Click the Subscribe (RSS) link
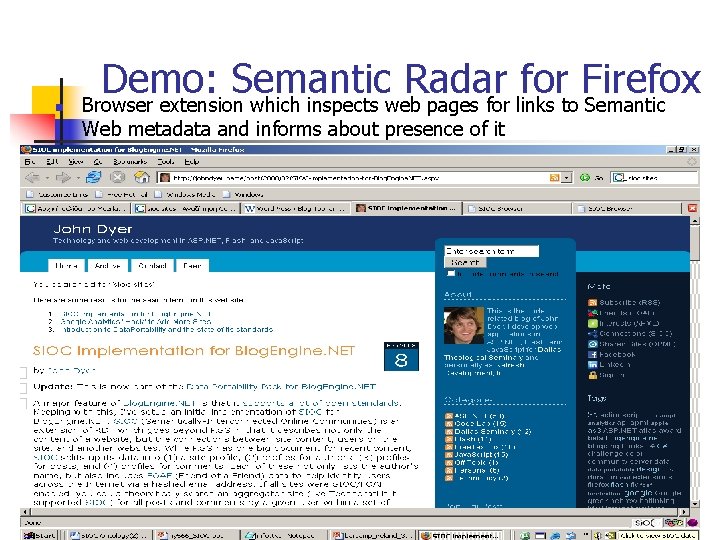This screenshot has height=540, width=720. point(630,302)
